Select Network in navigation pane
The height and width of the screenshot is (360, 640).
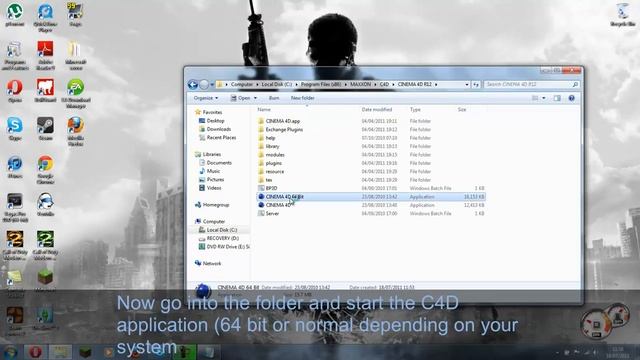pyautogui.click(x=211, y=263)
